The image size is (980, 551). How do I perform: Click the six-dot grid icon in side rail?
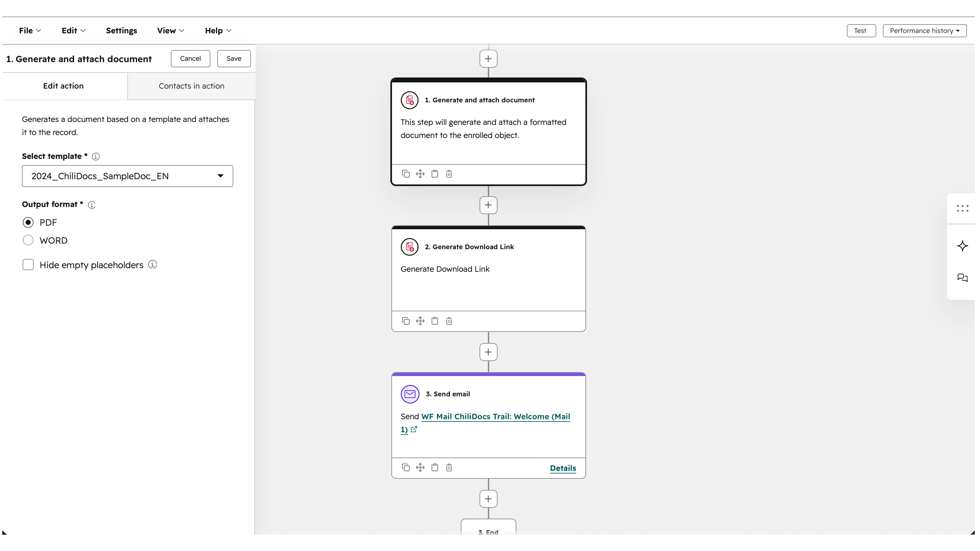click(x=962, y=208)
